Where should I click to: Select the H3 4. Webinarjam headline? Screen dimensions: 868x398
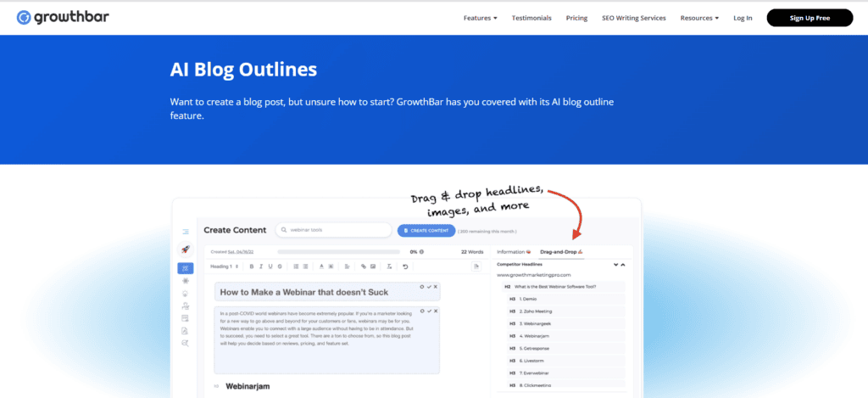[x=565, y=336]
